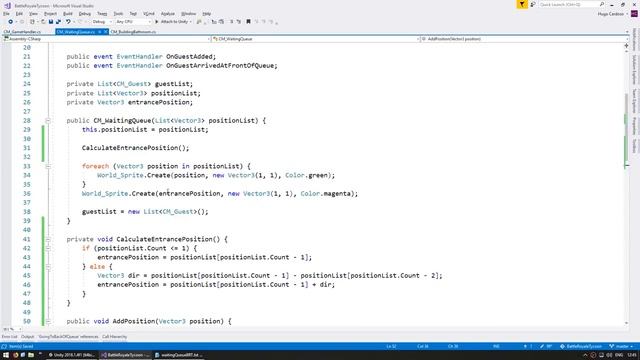
Task: Open the Window menu
Action: [x=188, y=14]
